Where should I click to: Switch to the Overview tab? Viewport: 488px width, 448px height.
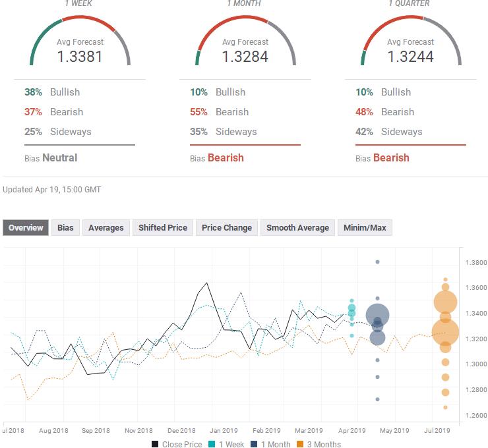point(26,228)
